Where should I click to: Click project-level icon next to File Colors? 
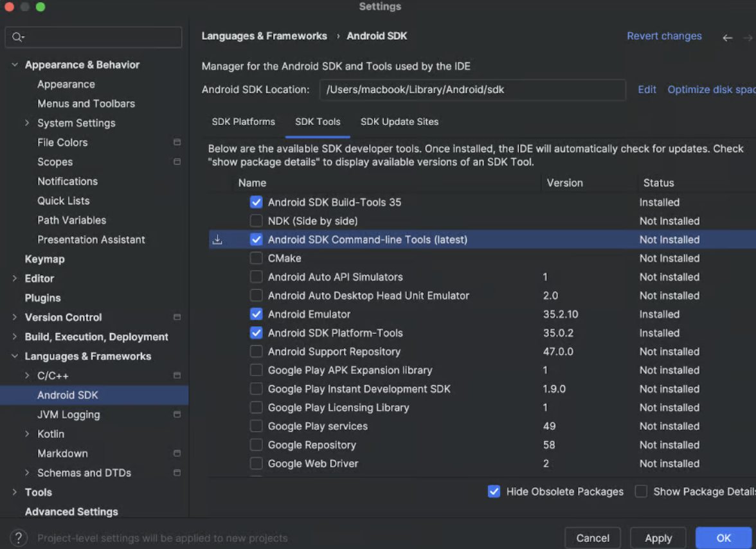177,143
